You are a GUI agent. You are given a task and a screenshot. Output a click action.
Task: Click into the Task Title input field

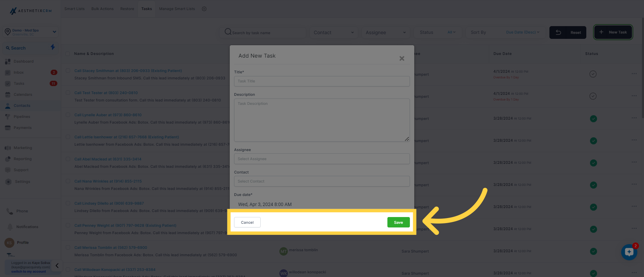(x=322, y=81)
